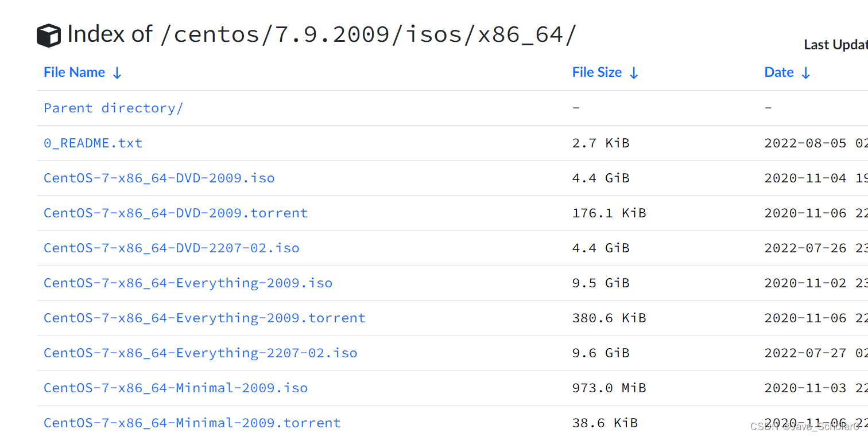The image size is (868, 437).
Task: Download CentOS-7-x86_64-Everything-2207-02.iso
Action: pyautogui.click(x=200, y=353)
